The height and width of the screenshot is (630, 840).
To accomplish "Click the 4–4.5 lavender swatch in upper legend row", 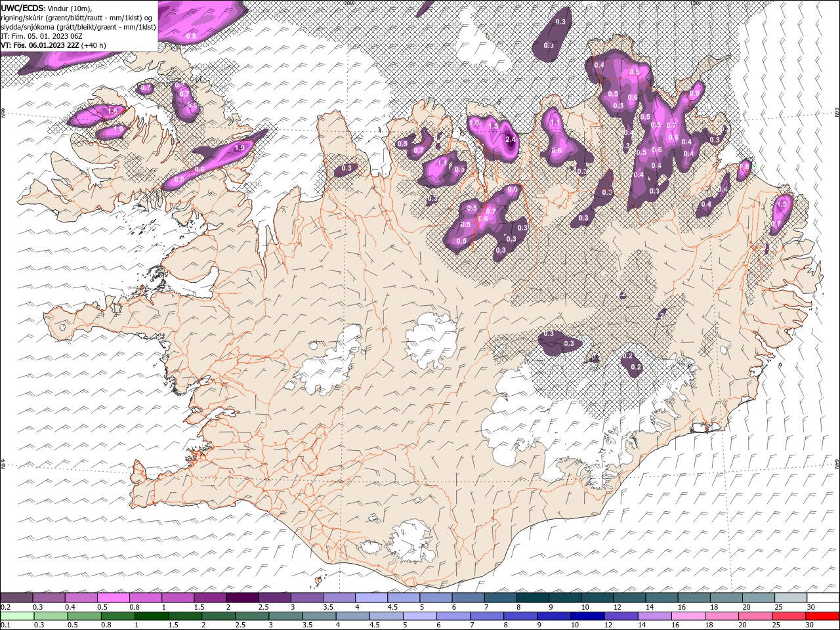I will (x=371, y=598).
